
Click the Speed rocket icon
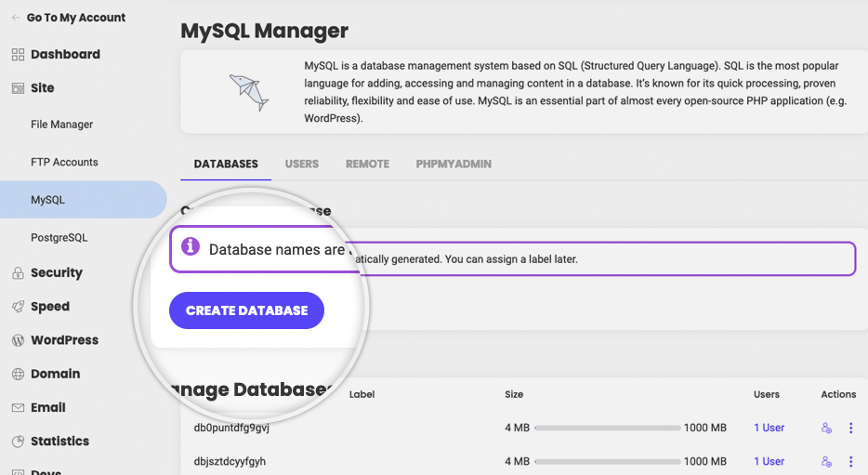[x=18, y=307]
